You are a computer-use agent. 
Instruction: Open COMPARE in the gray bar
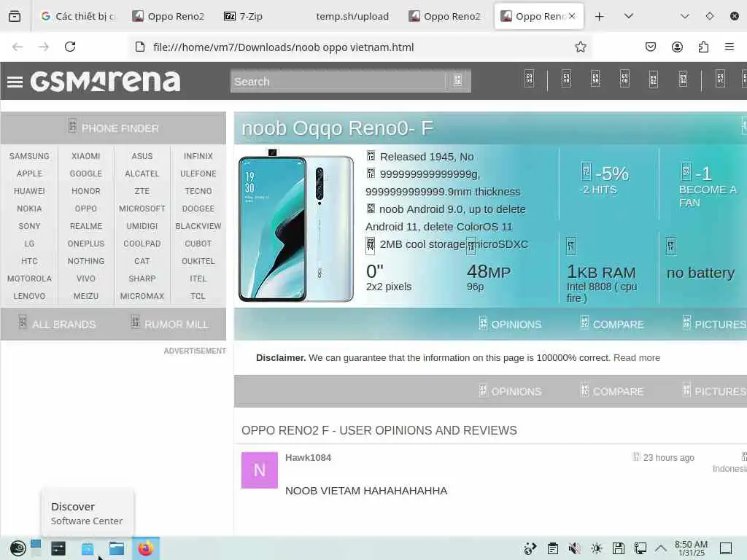coord(612,392)
